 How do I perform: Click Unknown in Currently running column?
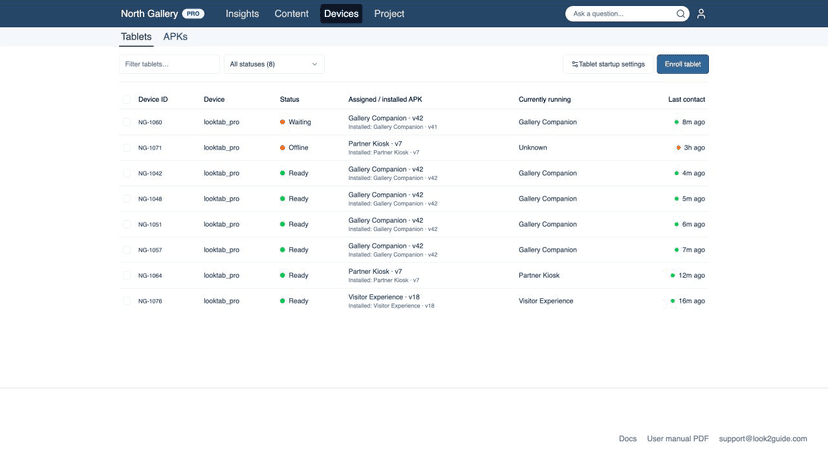[533, 147]
